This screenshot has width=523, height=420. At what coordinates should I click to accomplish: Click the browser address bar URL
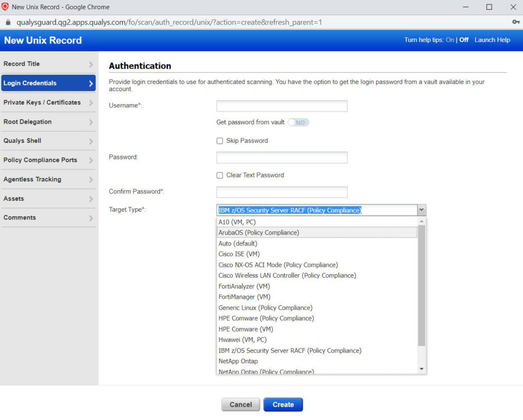point(169,22)
